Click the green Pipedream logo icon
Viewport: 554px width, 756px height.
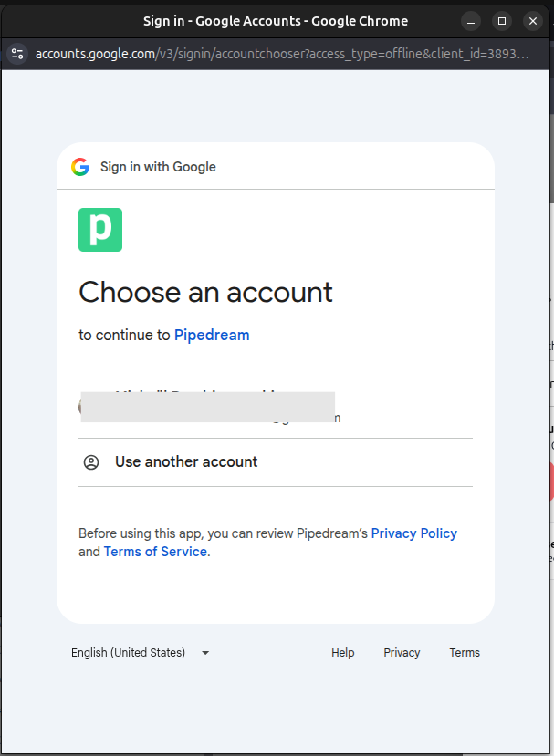(100, 230)
